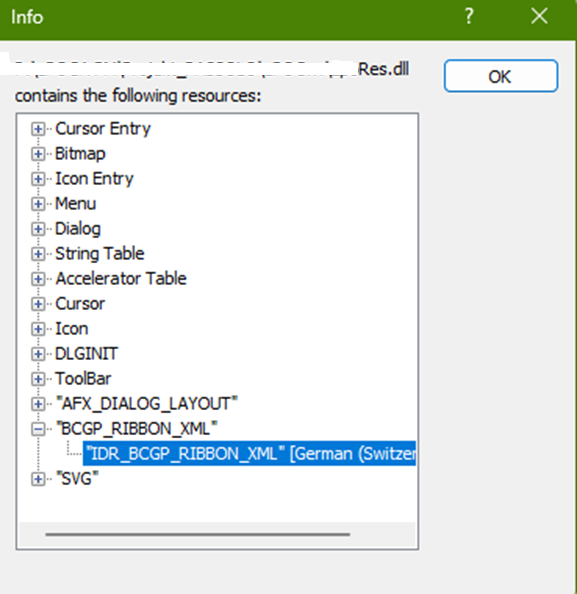Select the Bitmap label
The width and height of the screenshot is (577, 594).
pyautogui.click(x=80, y=154)
